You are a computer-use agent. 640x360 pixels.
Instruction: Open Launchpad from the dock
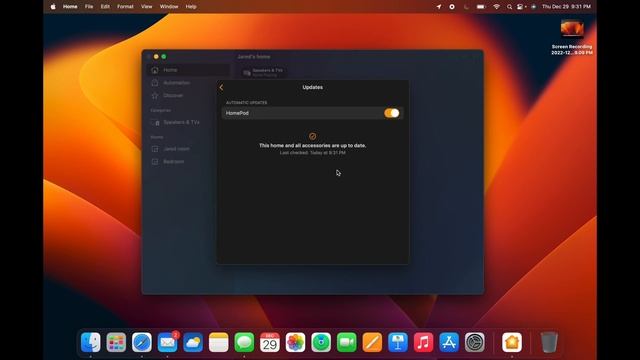click(116, 342)
